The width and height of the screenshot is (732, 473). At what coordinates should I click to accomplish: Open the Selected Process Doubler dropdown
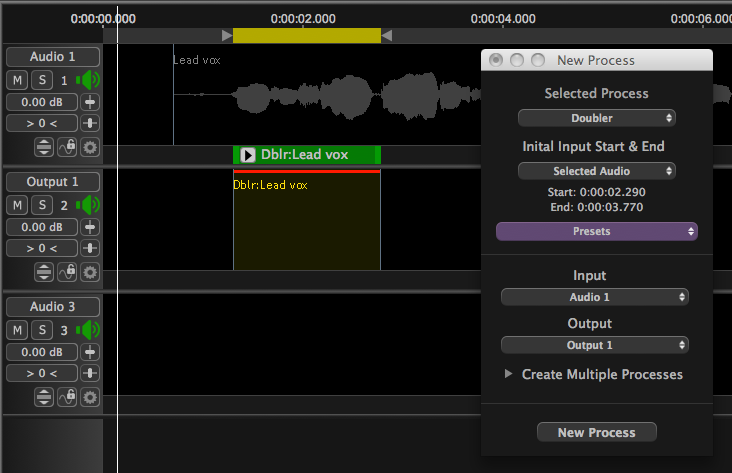pos(596,118)
